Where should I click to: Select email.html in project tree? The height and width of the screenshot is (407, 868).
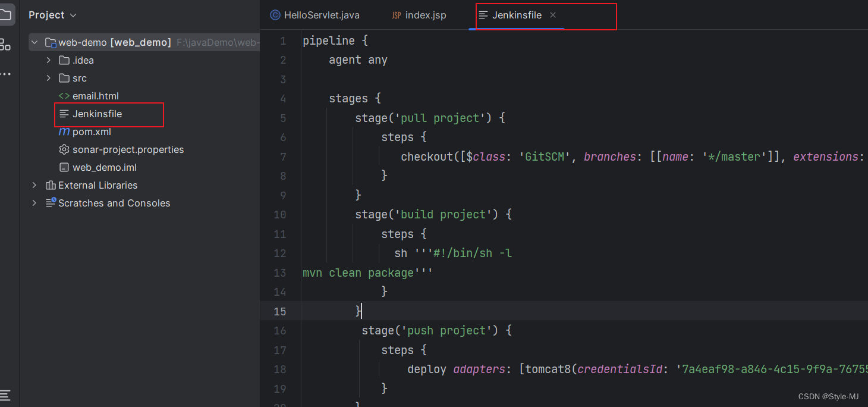(95, 96)
